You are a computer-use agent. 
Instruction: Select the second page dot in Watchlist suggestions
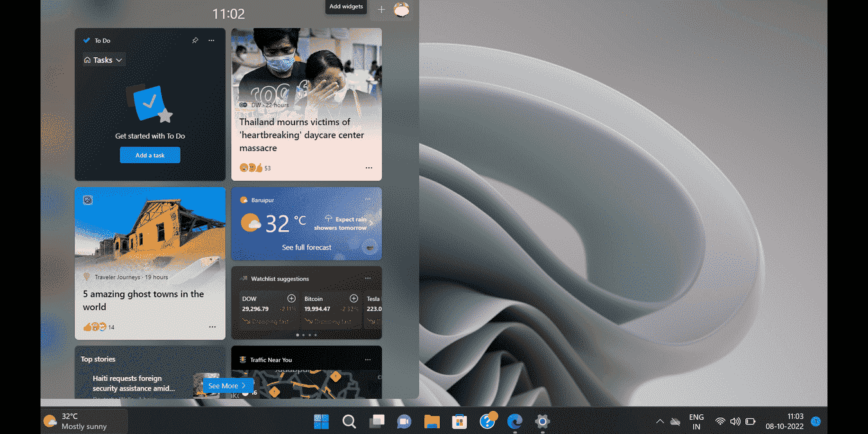[x=303, y=335]
